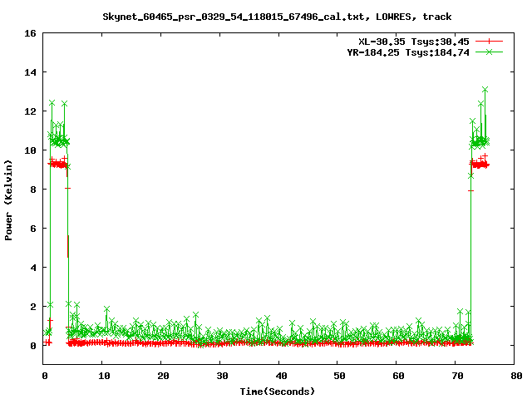Click the y-axis tick label 16
This screenshot has width=532, height=399.
(x=30, y=33)
